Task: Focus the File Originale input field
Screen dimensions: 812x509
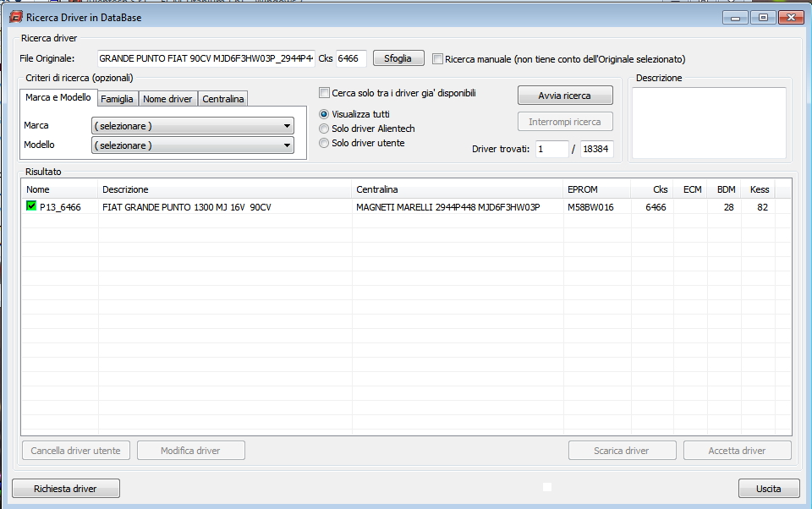Action: (x=206, y=58)
